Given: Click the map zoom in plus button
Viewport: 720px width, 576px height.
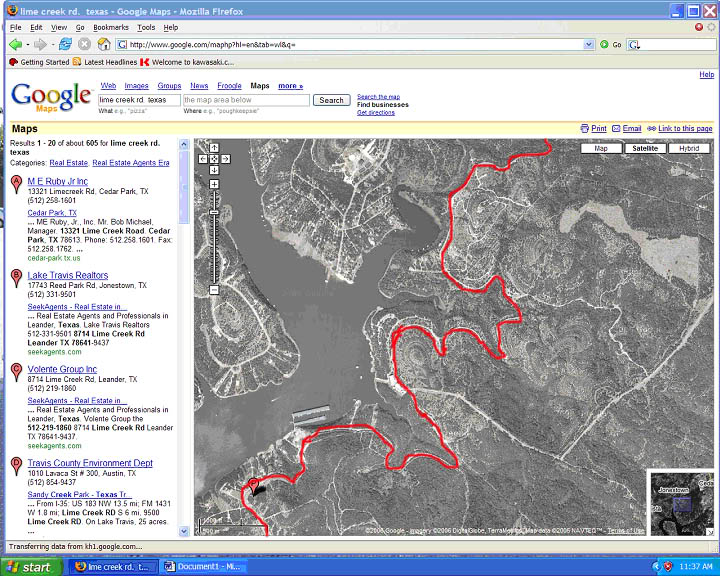Looking at the screenshot, I should tap(214, 184).
